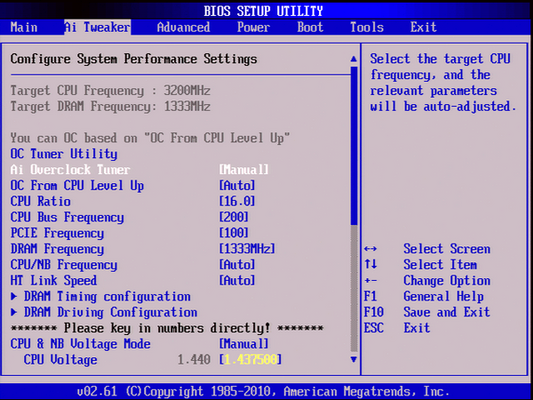Click the American Megatrends copyright footer

[x=263, y=392]
